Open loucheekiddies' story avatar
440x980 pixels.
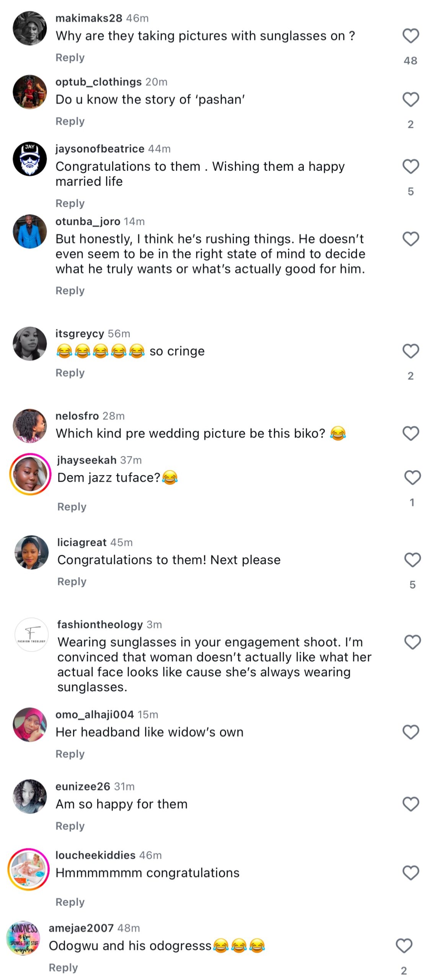[x=29, y=869]
